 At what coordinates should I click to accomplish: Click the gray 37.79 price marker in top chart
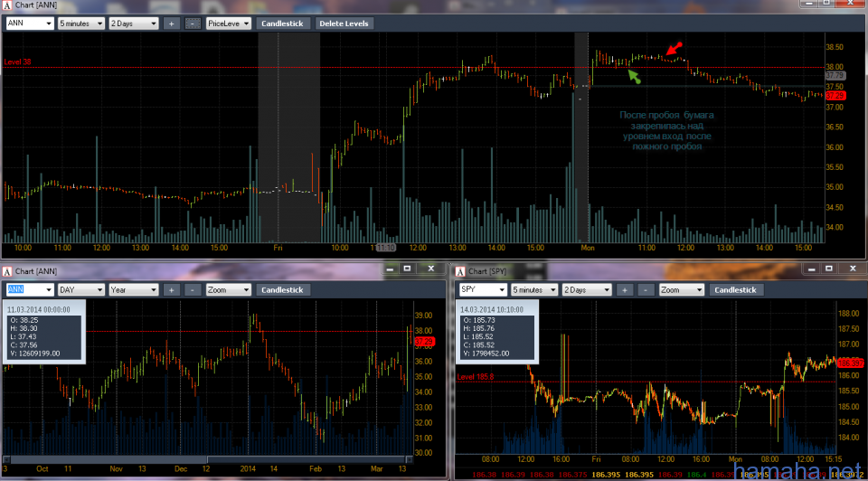point(835,75)
